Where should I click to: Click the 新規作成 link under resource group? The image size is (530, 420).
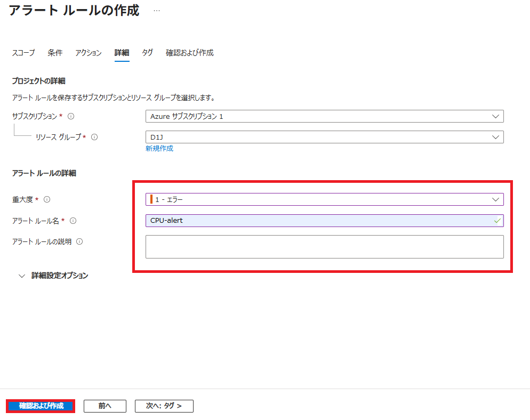point(159,149)
